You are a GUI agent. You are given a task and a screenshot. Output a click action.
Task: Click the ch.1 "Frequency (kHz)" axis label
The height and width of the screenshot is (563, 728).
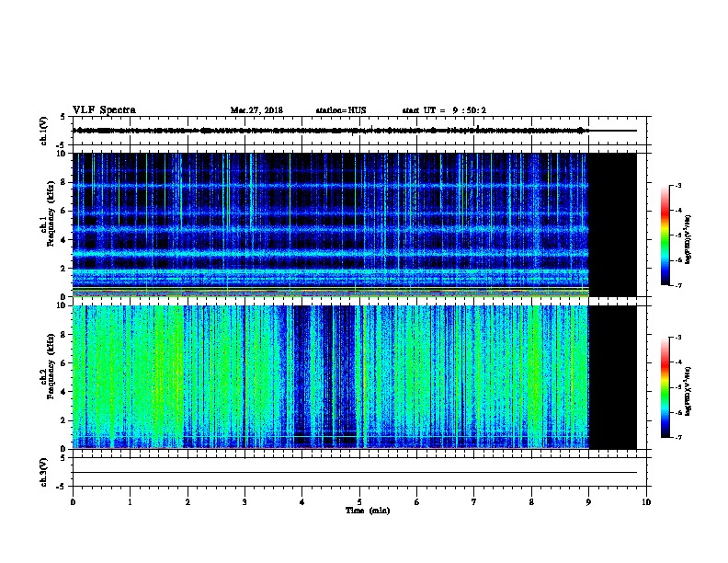pos(51,213)
